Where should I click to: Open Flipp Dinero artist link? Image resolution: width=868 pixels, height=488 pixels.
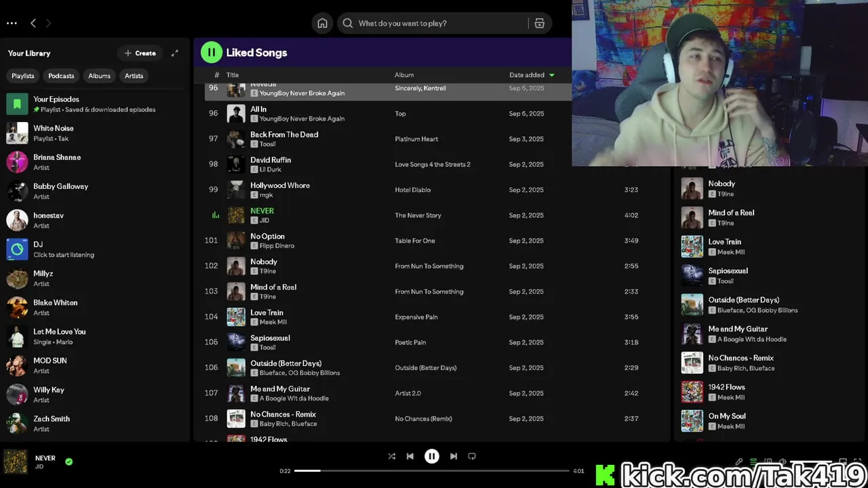point(277,246)
